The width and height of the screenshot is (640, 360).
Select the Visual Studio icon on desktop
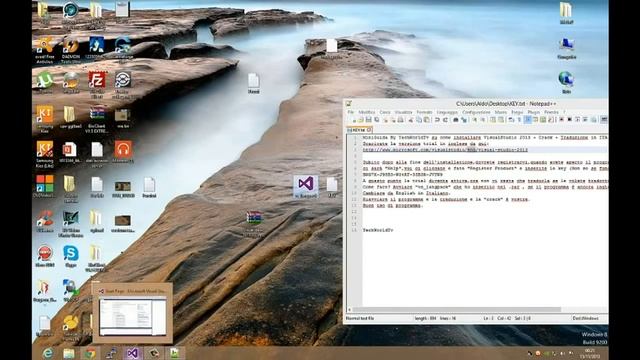306,186
